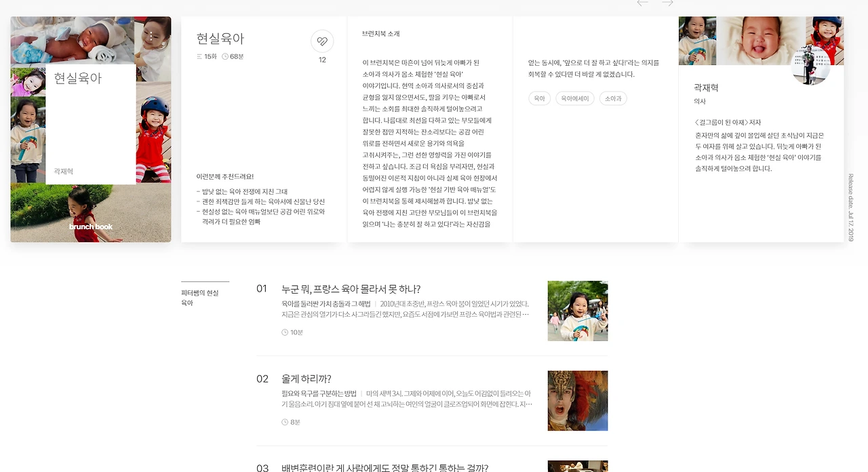Click the 8분 reading time
Viewport: 868px width, 472px height.
pyautogui.click(x=295, y=422)
